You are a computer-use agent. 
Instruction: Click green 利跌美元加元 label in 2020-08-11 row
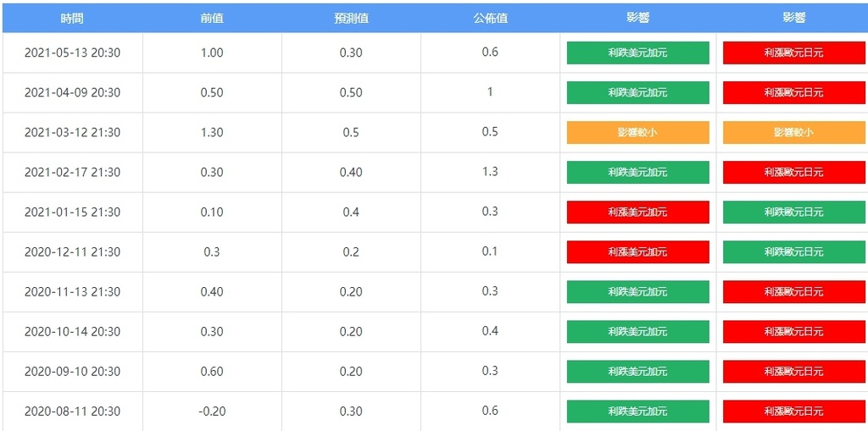637,411
